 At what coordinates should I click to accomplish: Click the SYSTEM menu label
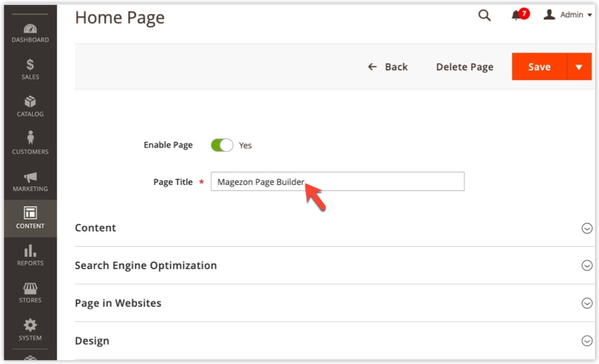(x=30, y=338)
